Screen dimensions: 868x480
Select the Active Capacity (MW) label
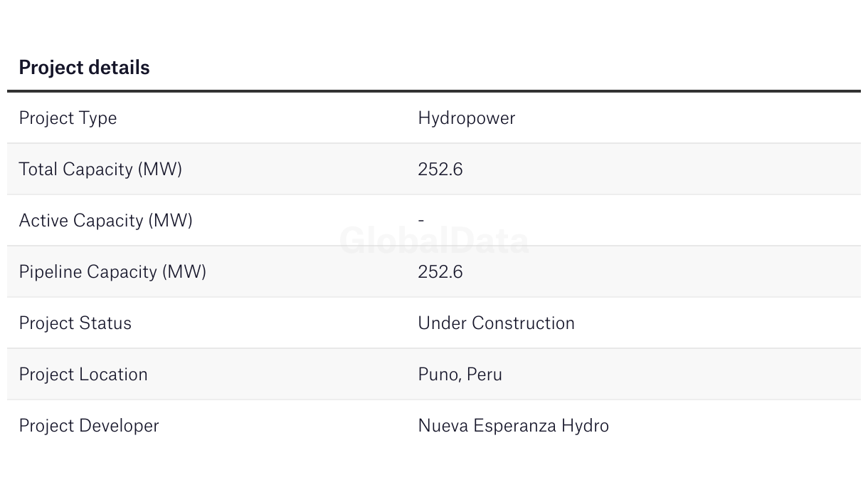point(106,221)
